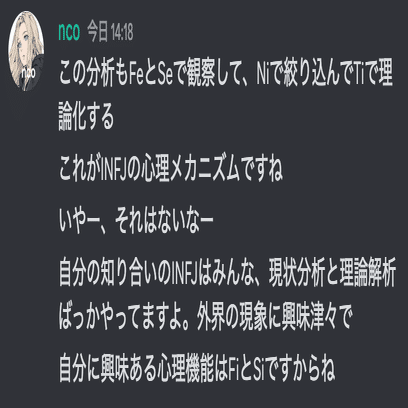Click the text FiとSi in the last line
Image resolution: width=408 pixels, height=408 pixels.
(x=246, y=369)
